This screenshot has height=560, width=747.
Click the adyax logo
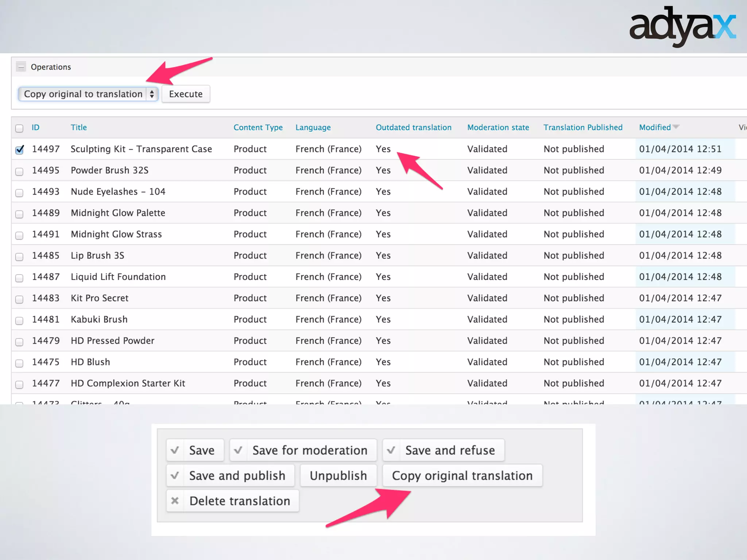(x=682, y=26)
